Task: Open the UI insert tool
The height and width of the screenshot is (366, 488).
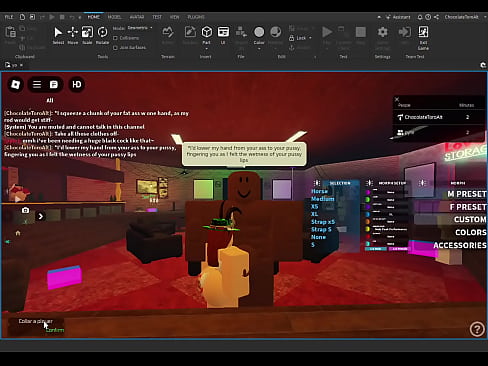Action: coord(223,35)
